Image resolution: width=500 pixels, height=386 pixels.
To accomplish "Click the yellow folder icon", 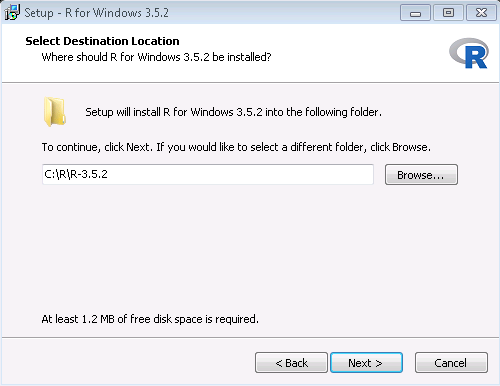I will [x=55, y=112].
